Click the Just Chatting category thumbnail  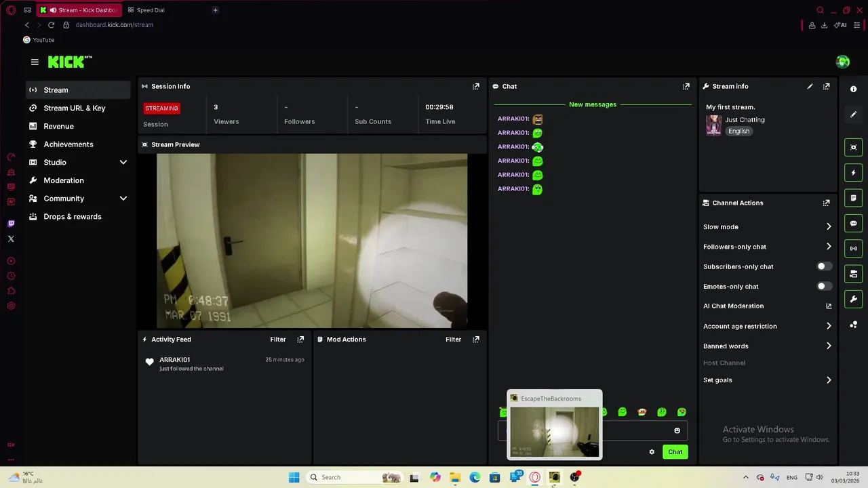713,125
